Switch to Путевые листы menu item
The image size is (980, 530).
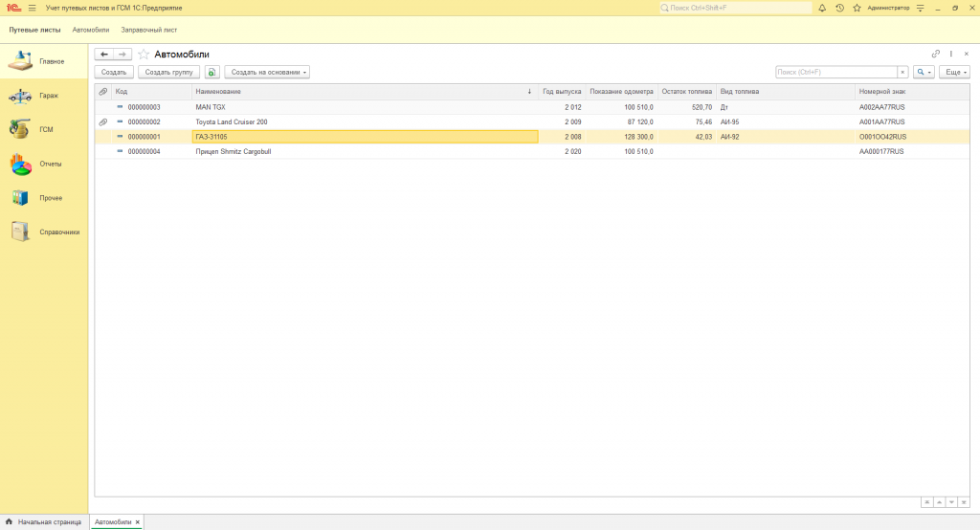(x=35, y=30)
